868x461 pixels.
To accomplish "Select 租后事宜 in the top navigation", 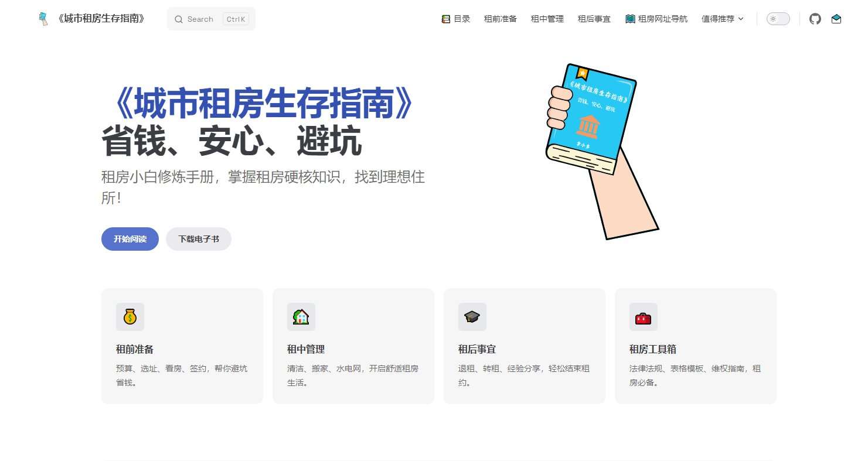I will [594, 19].
